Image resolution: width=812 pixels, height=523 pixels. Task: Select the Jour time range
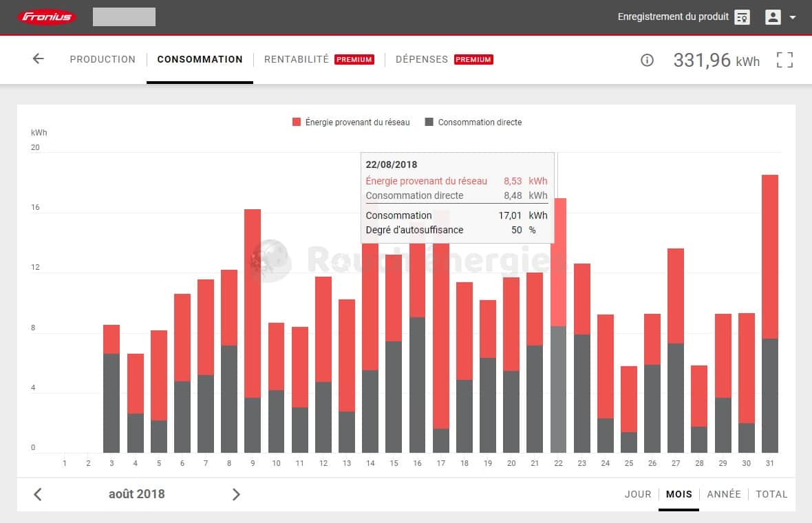coord(638,494)
